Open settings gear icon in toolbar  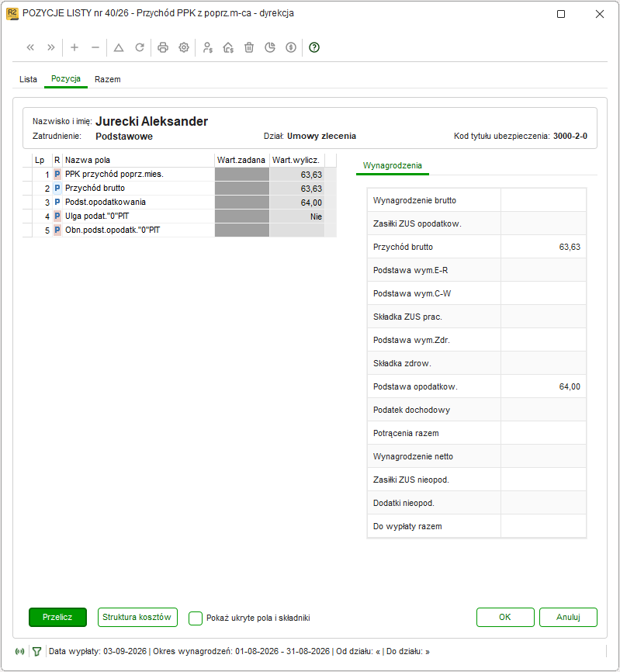(x=184, y=47)
